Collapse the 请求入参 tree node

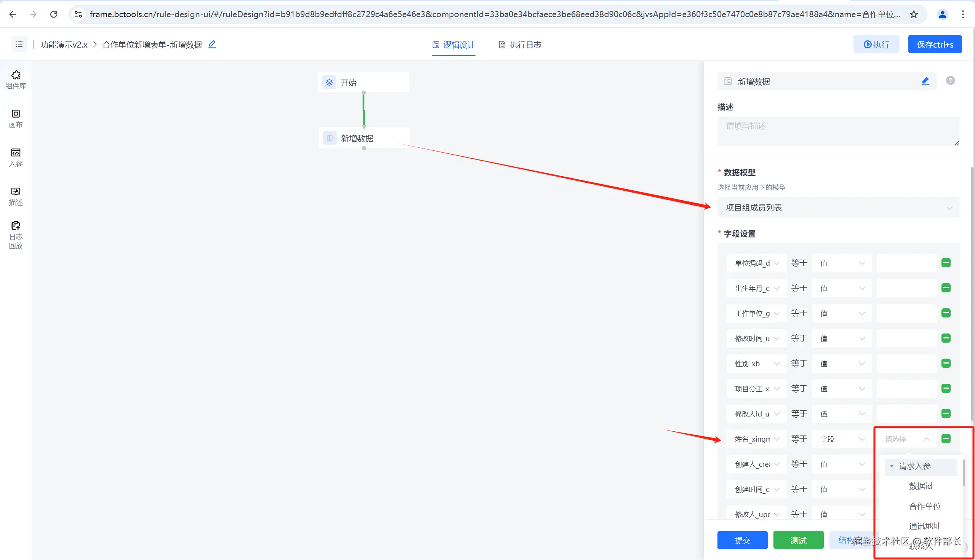pyautogui.click(x=892, y=466)
